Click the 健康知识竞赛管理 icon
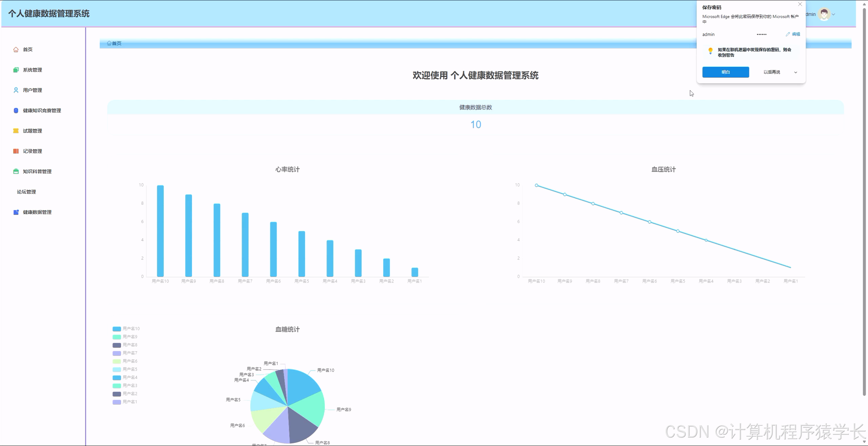Screen dimensions: 868x446 coord(16,110)
